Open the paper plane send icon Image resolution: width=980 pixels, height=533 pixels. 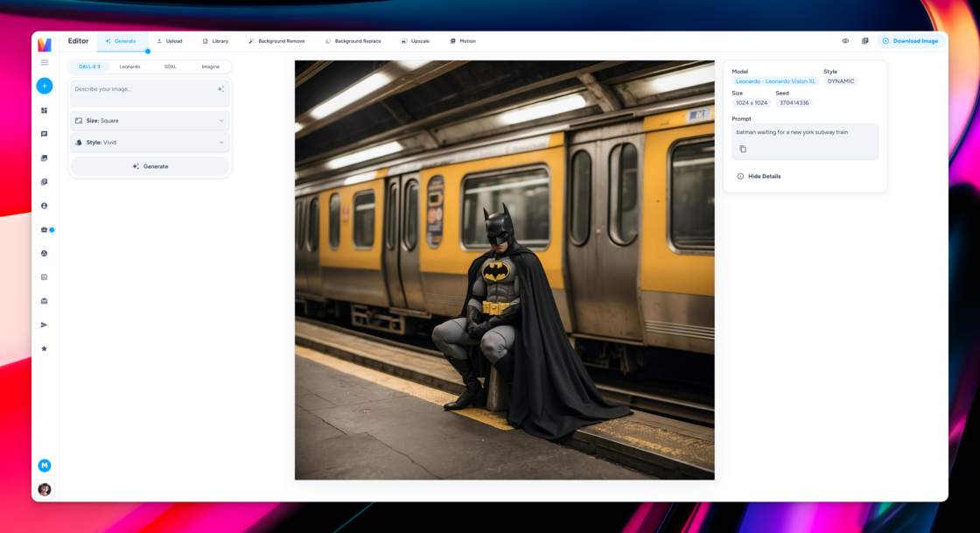pos(45,325)
